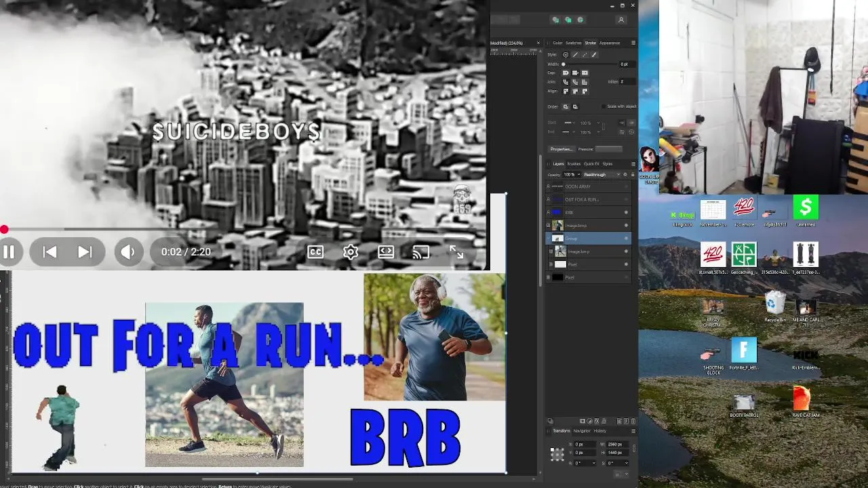This screenshot has height=488, width=868.
Task: Switch to the Styles tab
Action: pos(608,164)
